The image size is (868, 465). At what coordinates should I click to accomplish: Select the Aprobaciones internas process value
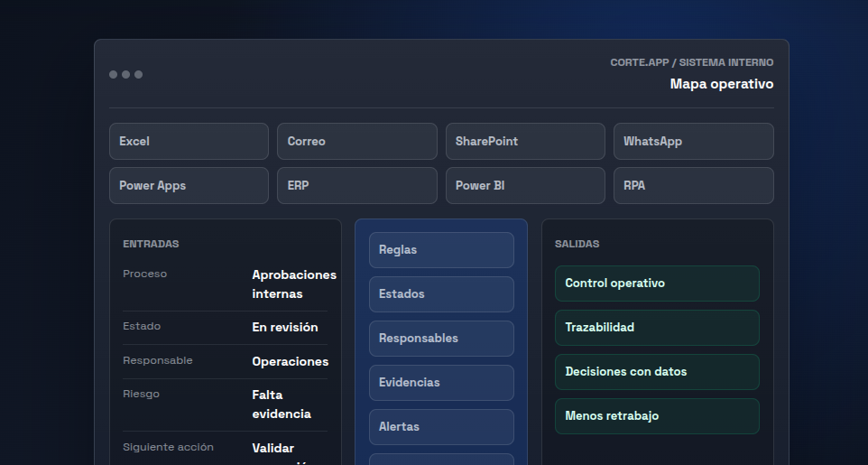(294, 284)
